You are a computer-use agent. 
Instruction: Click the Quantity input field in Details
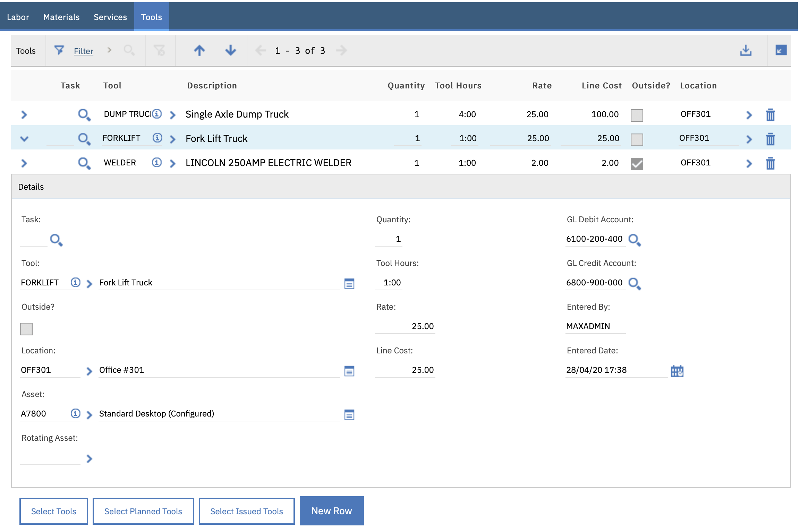click(389, 239)
